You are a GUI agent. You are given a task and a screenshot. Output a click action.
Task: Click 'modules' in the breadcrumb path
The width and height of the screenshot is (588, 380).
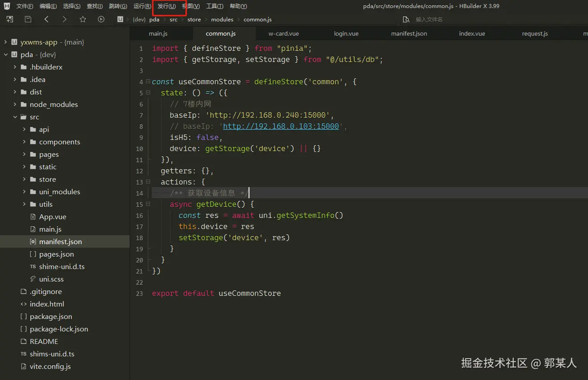click(222, 20)
